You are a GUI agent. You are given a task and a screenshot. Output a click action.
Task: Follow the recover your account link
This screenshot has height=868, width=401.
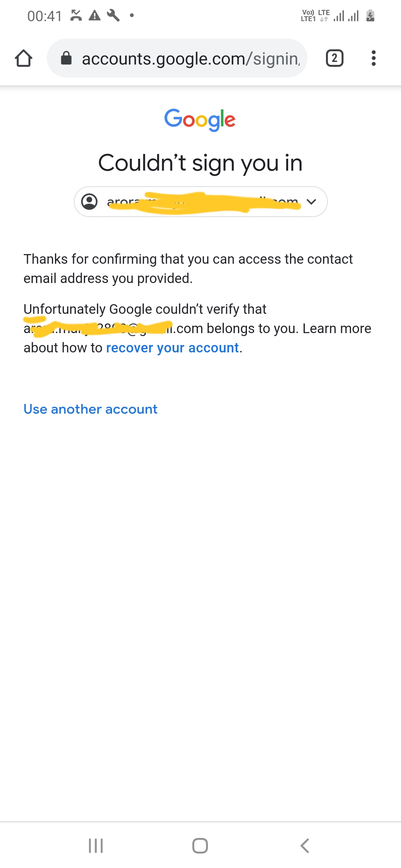tap(173, 348)
